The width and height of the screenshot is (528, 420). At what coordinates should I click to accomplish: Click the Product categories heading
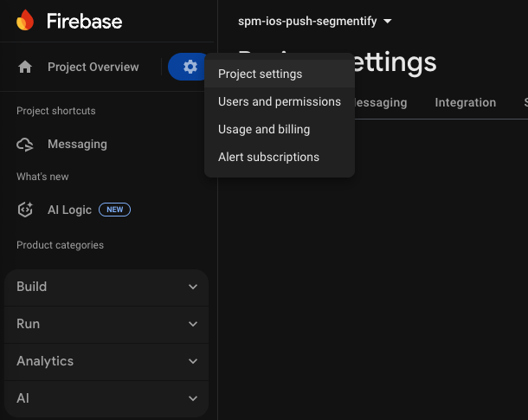pyautogui.click(x=60, y=245)
